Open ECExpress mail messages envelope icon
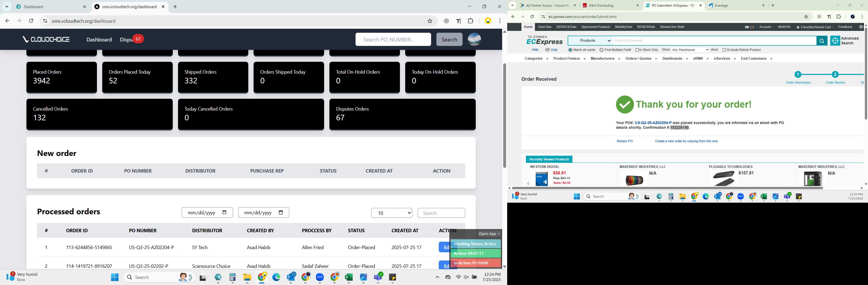This screenshot has height=285, width=868. pyautogui.click(x=747, y=27)
